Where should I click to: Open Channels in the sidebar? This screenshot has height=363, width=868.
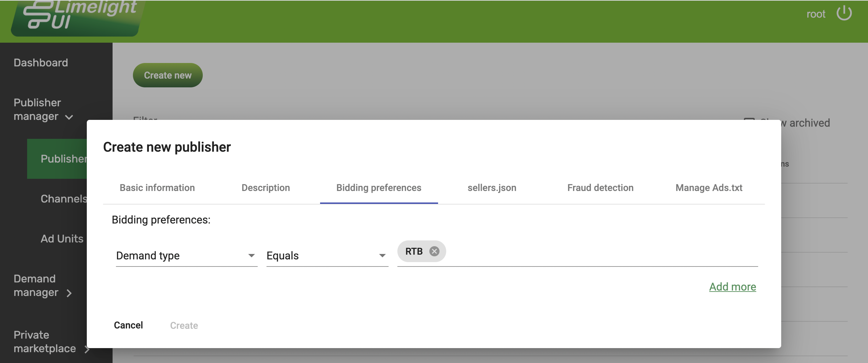click(x=64, y=199)
